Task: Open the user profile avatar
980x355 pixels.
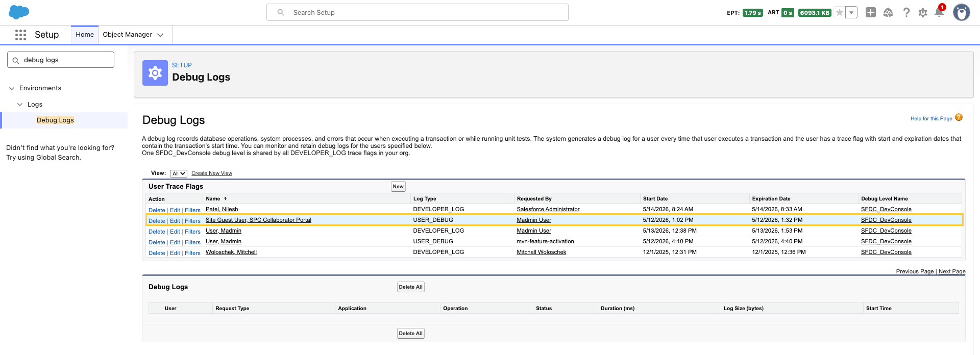Action: click(962, 12)
